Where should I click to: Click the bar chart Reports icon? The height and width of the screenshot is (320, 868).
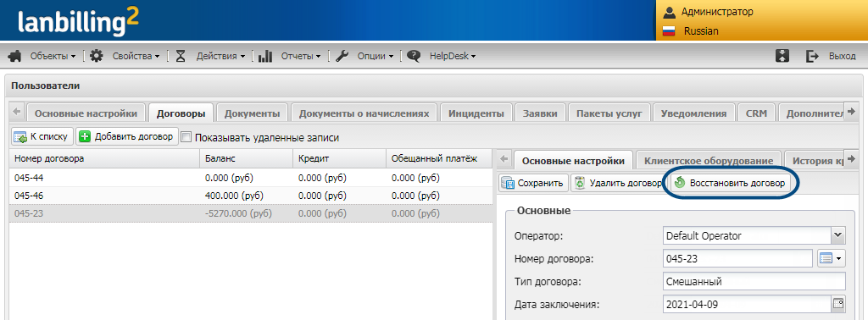coord(265,56)
